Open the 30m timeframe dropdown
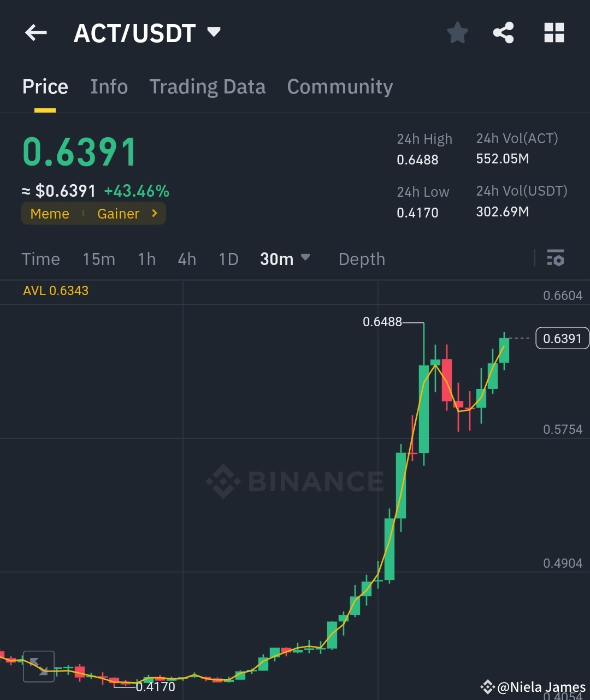This screenshot has height=700, width=590. pyautogui.click(x=285, y=258)
